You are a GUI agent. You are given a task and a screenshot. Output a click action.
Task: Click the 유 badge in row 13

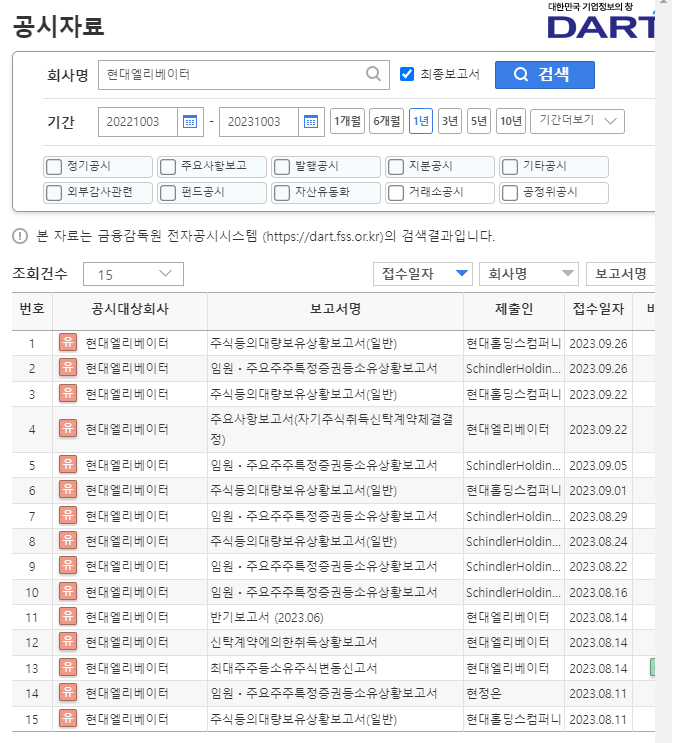click(x=68, y=668)
